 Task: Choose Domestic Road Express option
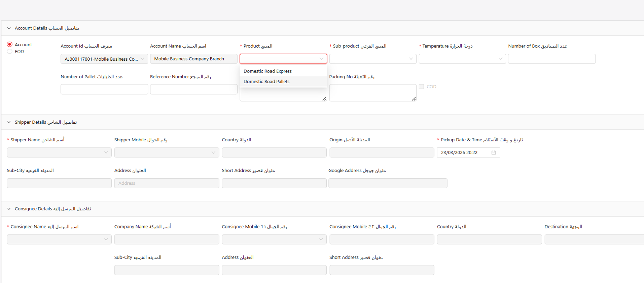tap(283, 71)
